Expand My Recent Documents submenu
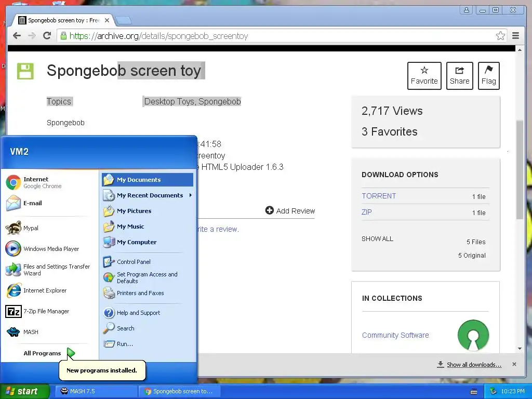The image size is (532, 399). (x=147, y=195)
